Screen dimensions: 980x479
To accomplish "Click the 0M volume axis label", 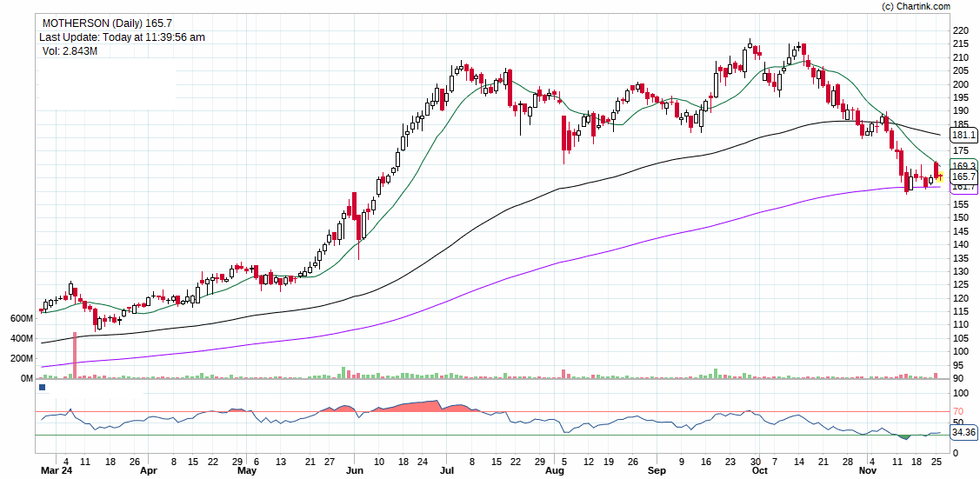I will (x=25, y=378).
